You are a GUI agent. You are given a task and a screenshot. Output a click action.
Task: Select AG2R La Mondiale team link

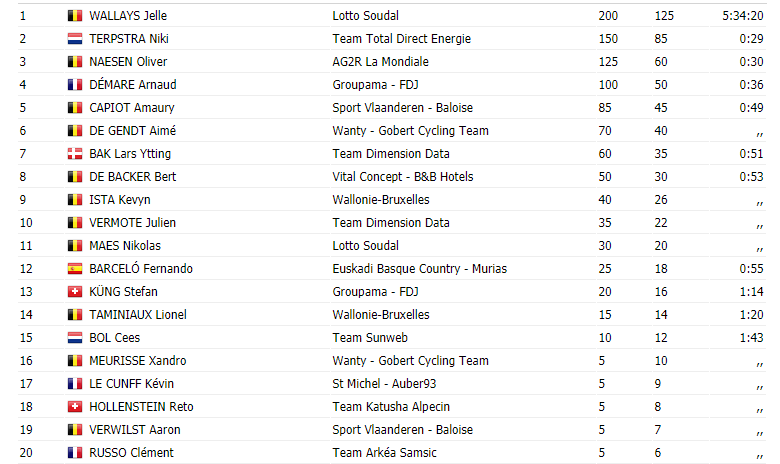click(381, 62)
